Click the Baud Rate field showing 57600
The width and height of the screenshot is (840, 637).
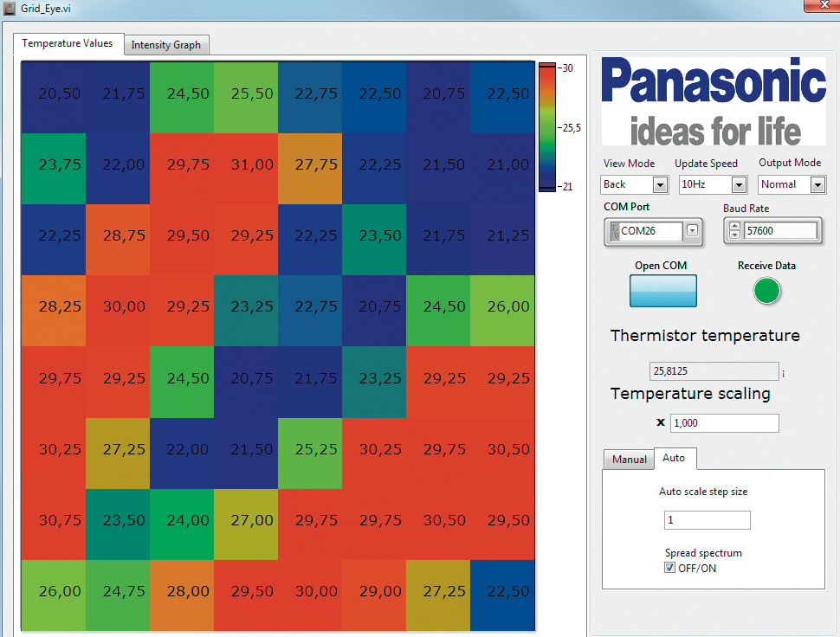click(x=780, y=231)
